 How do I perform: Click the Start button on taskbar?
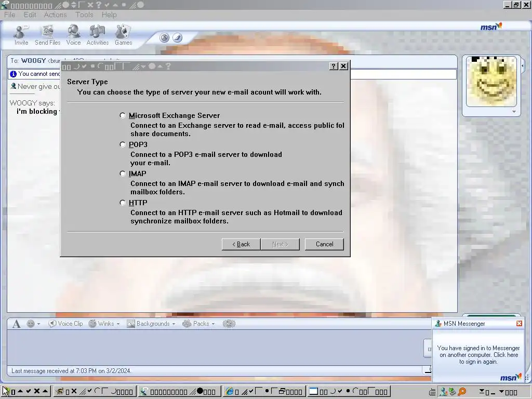(x=26, y=392)
